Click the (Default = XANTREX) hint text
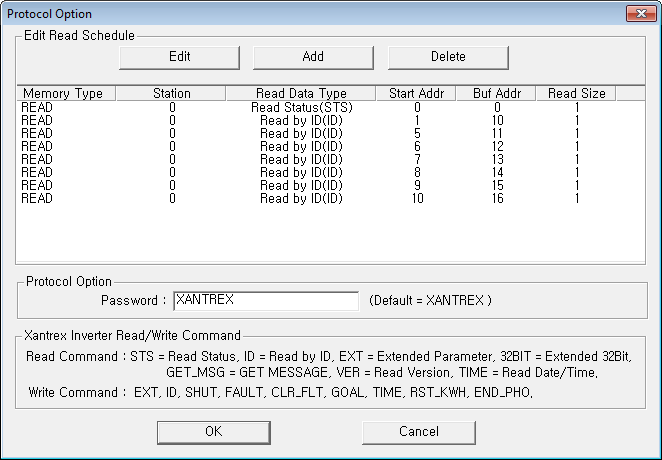 (x=430, y=300)
